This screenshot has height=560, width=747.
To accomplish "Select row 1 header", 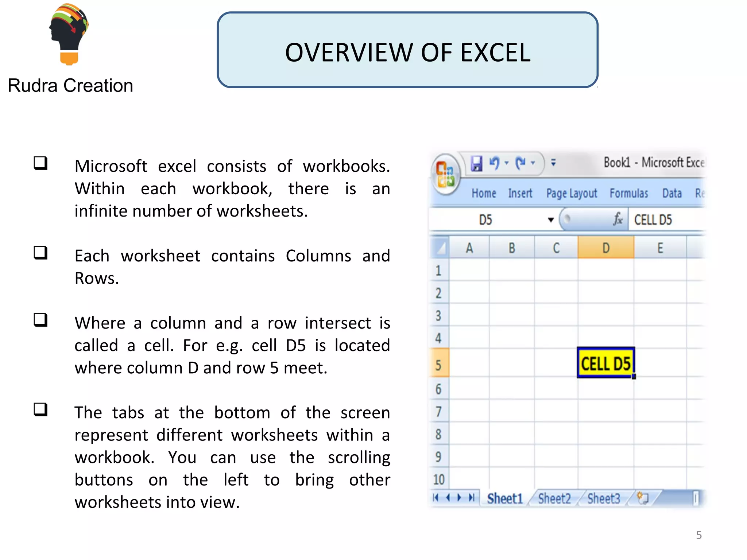I will coord(439,270).
